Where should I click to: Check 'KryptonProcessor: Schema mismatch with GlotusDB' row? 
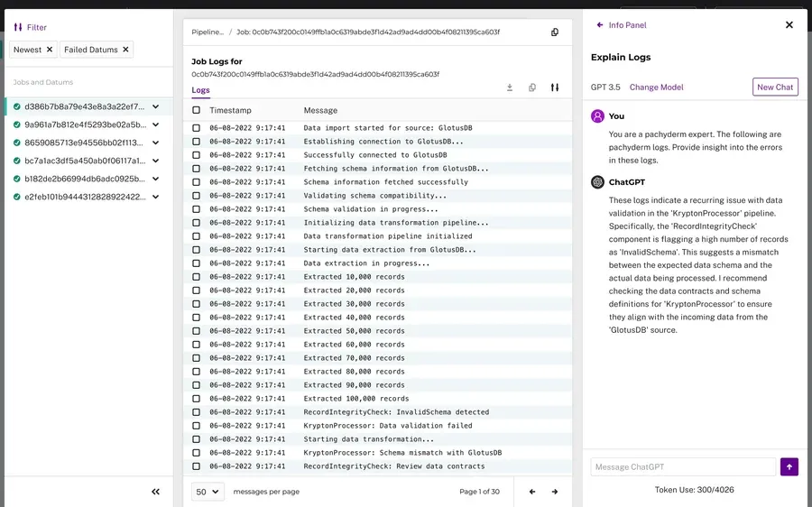(197, 453)
